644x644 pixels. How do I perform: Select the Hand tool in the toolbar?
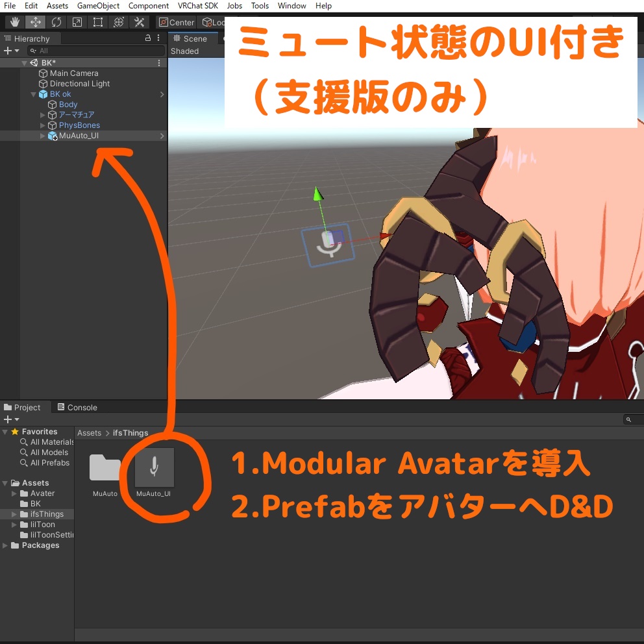click(x=15, y=21)
